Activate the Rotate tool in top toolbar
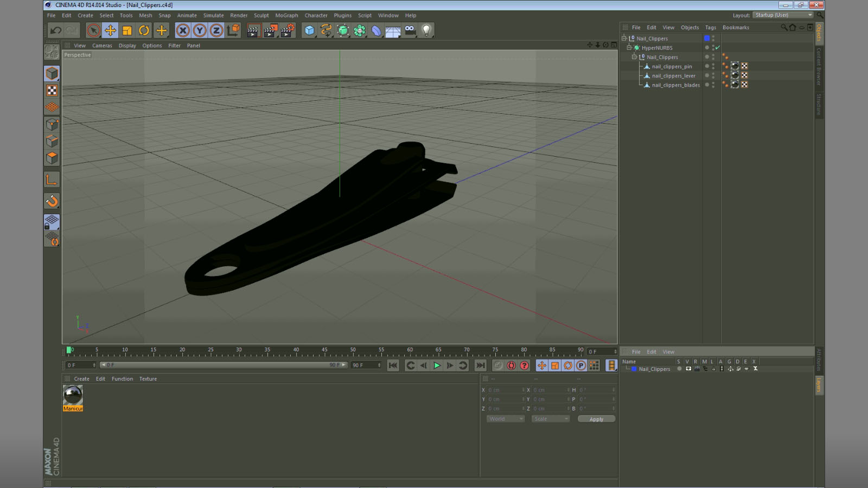Viewport: 868px width, 488px height. [x=144, y=30]
